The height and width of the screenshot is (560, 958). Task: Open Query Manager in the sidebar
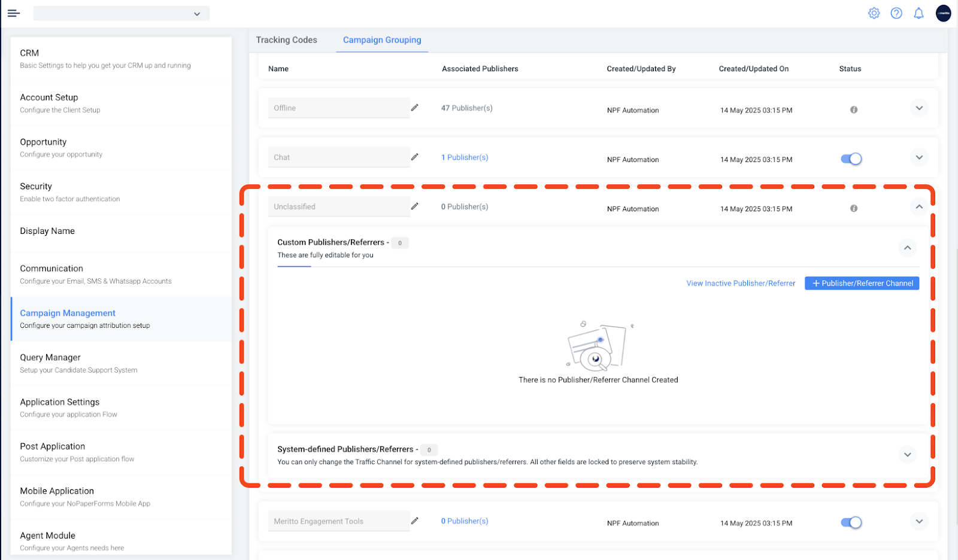point(50,358)
